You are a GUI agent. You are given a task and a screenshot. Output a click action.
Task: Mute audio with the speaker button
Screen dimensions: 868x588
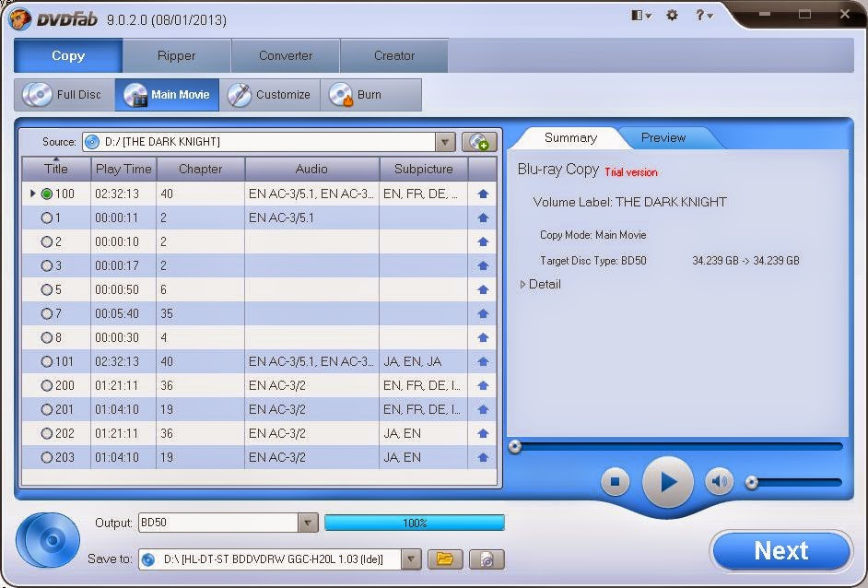(x=719, y=482)
